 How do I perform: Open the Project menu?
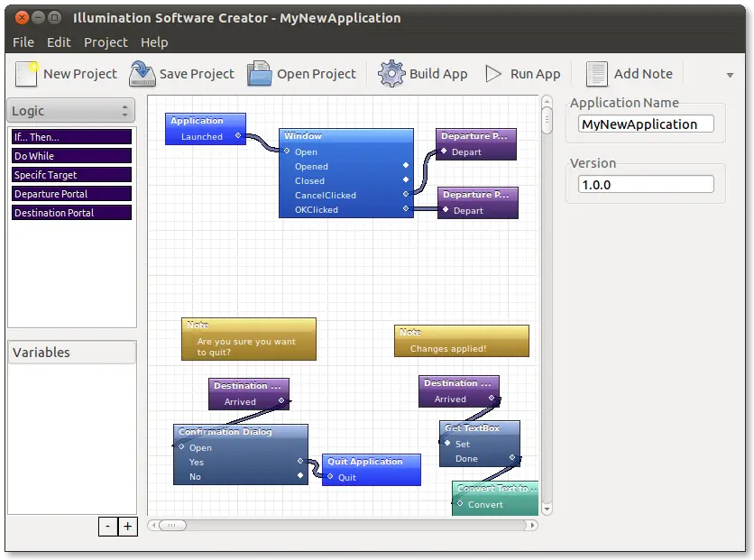point(106,42)
